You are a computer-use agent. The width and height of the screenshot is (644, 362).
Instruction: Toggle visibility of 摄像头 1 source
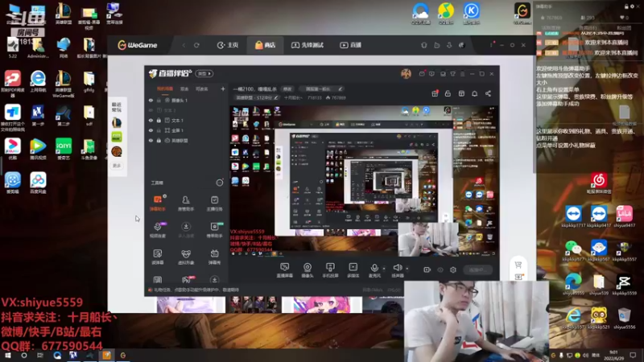point(151,100)
